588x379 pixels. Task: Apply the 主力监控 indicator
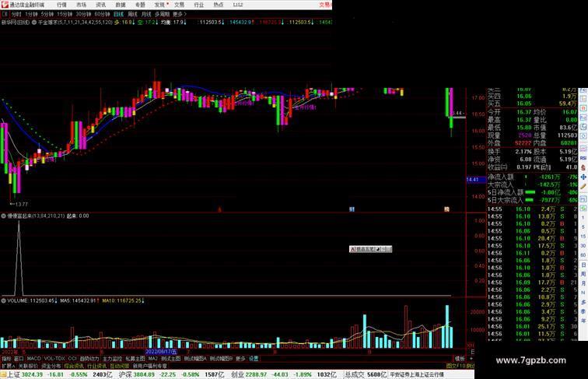click(x=113, y=359)
